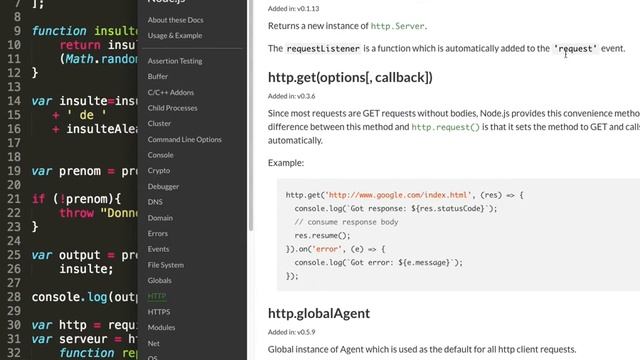
Task: Open the Net module docs
Action: click(x=153, y=344)
